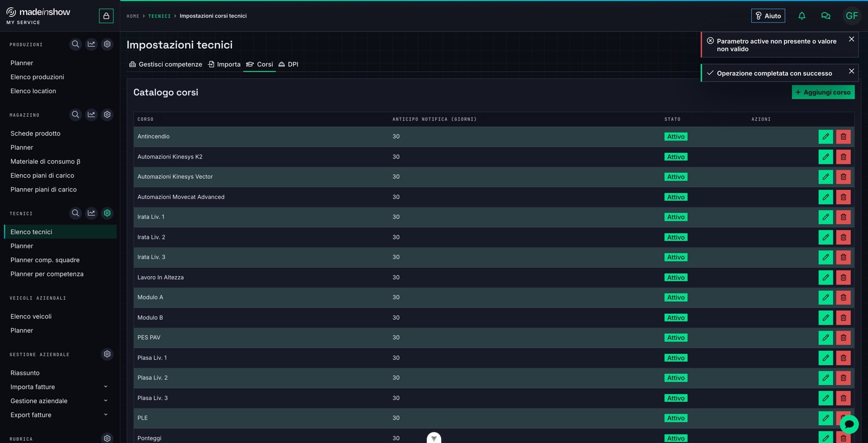
Task: Go to TECNICI breadcrumb
Action: tap(160, 16)
